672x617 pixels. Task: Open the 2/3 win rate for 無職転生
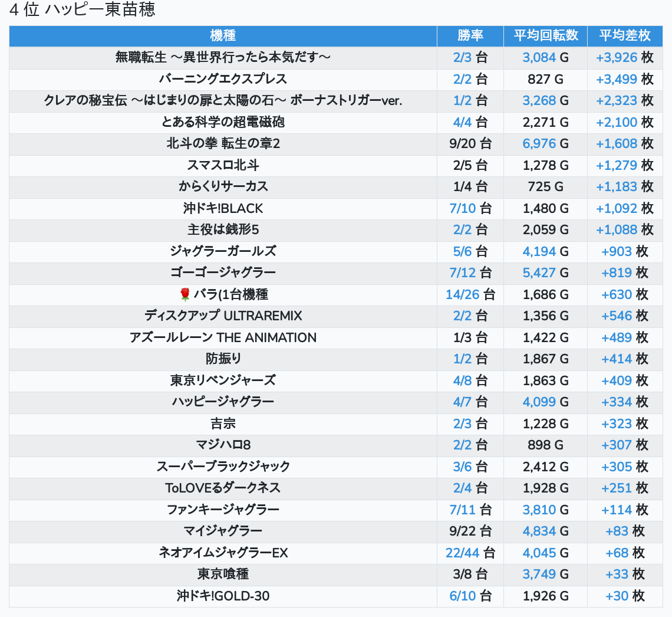[x=462, y=57]
